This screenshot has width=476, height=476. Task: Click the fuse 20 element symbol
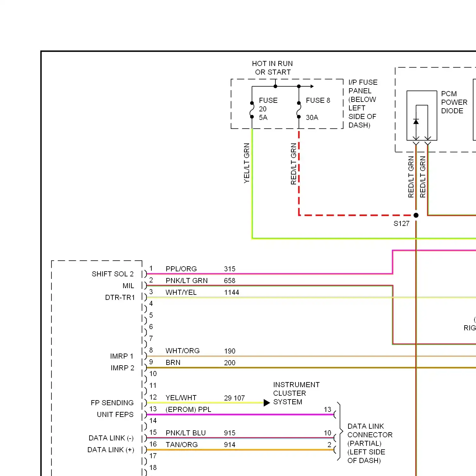pyautogui.click(x=252, y=110)
